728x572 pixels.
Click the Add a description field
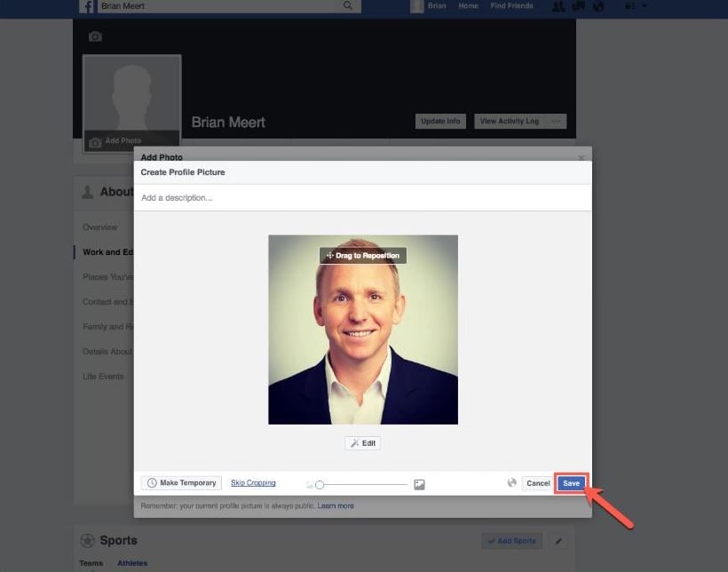tap(362, 198)
